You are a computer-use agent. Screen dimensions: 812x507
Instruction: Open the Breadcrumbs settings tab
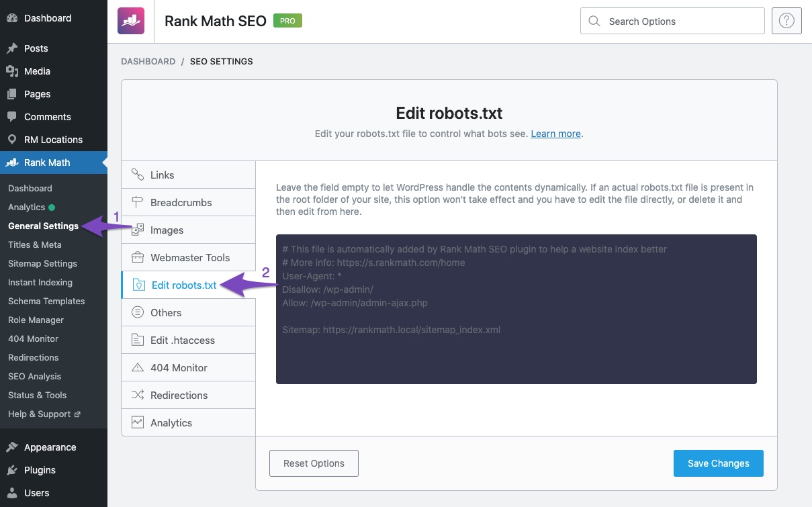pos(188,202)
